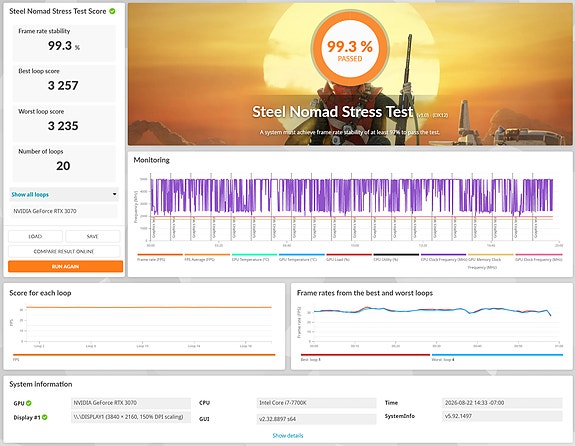Click the System Information heading
The image size is (575, 446).
[41, 384]
